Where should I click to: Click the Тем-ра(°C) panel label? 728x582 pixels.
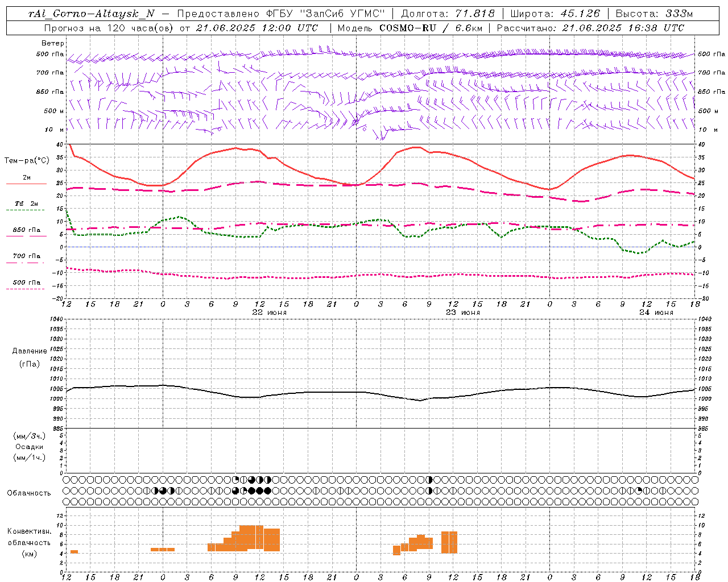tap(27, 161)
